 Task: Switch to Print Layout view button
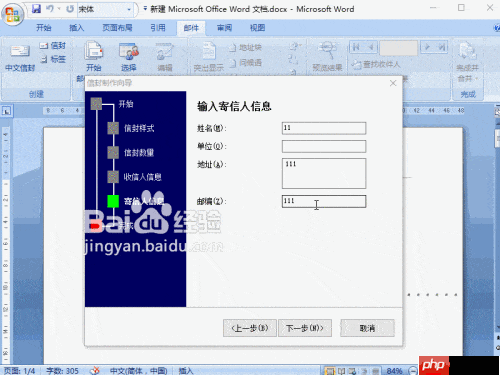pos(330,371)
